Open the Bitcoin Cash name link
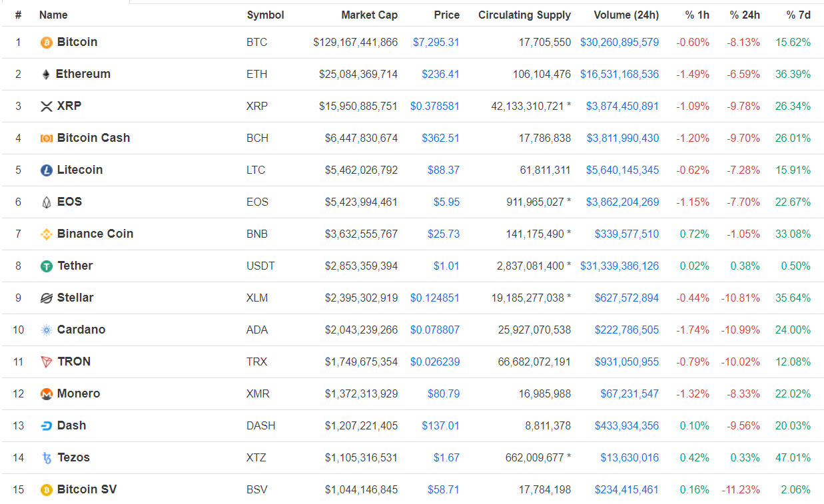 (93, 138)
